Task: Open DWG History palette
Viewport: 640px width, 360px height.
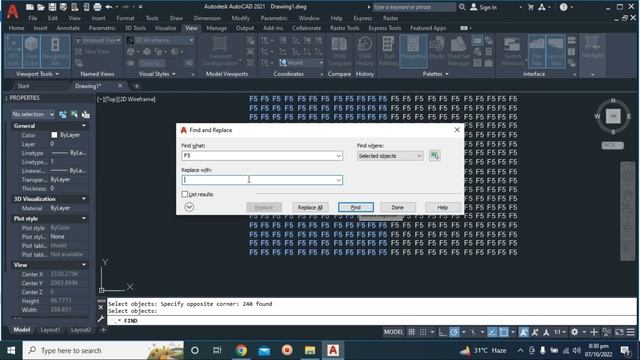Action: (x=364, y=51)
